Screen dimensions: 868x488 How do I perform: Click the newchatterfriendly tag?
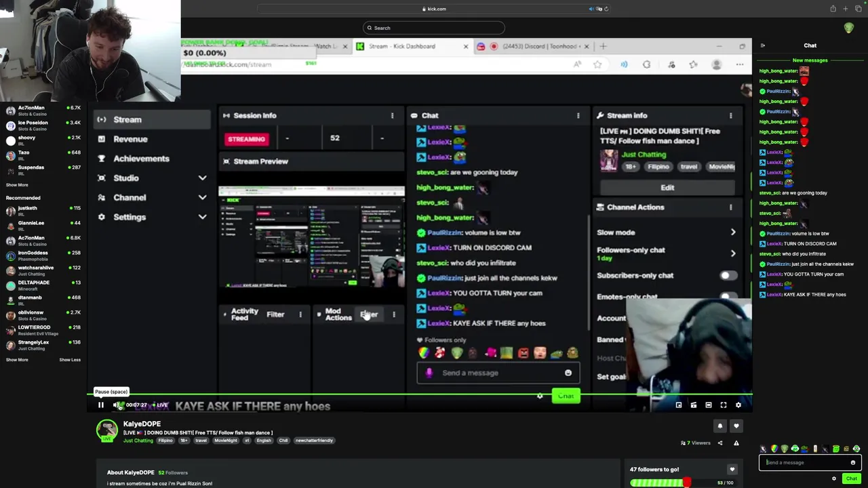click(x=314, y=441)
